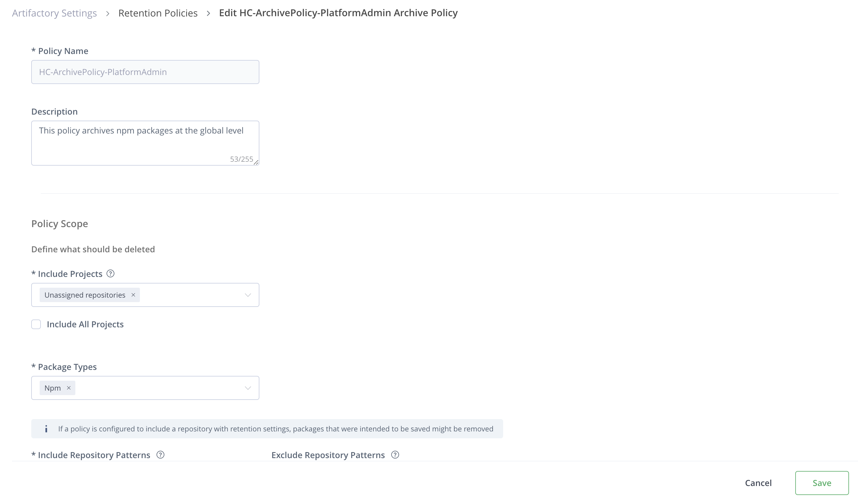Click the Save button
Screen dimensions: 858x504
[822, 483]
